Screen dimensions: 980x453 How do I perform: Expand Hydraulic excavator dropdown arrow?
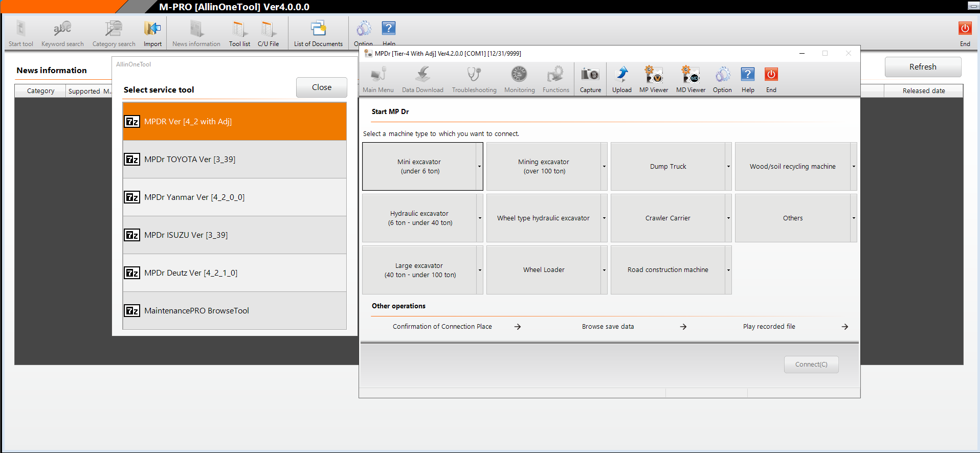[x=480, y=218]
